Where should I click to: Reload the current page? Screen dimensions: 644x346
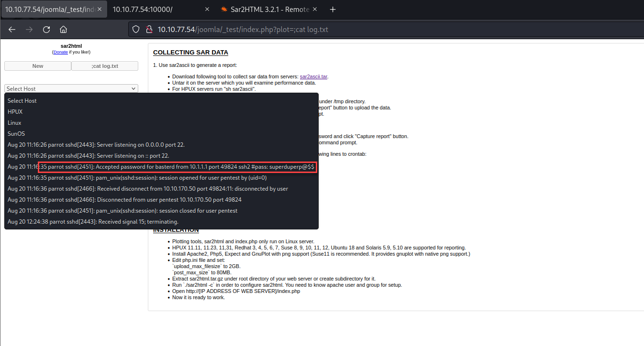tap(46, 29)
